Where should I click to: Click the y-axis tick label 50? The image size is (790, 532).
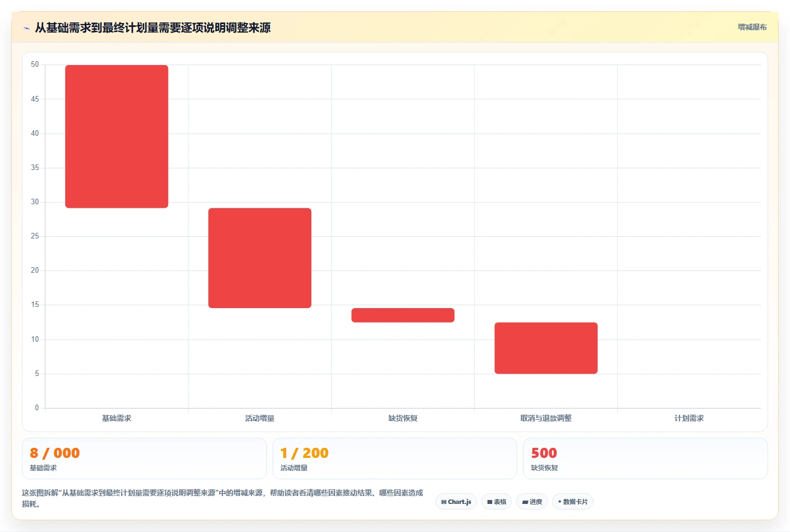point(35,65)
